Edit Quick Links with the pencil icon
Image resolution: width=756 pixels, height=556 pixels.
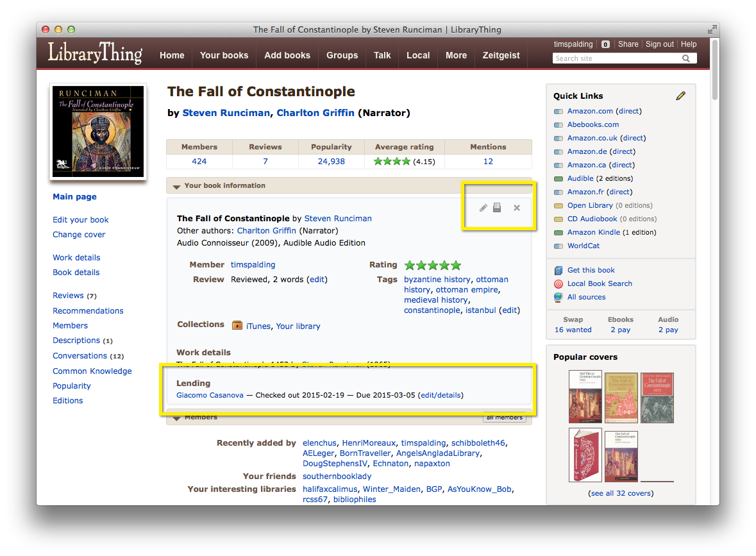coord(680,96)
